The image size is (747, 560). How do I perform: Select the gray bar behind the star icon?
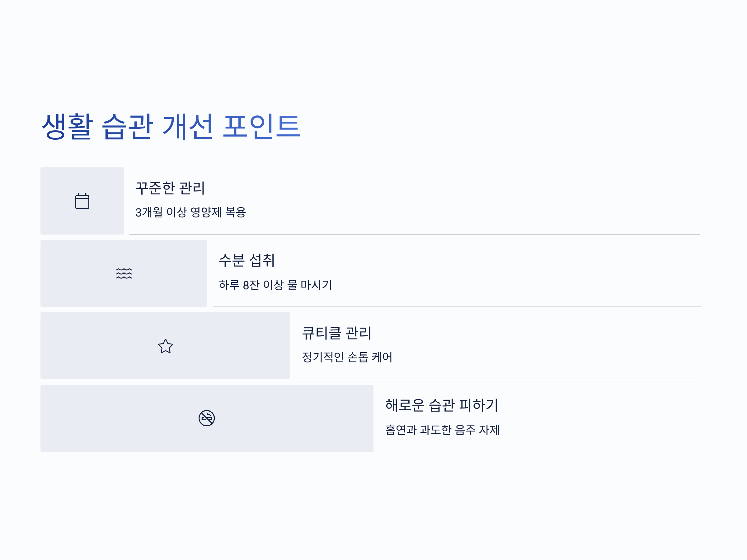coord(165,346)
